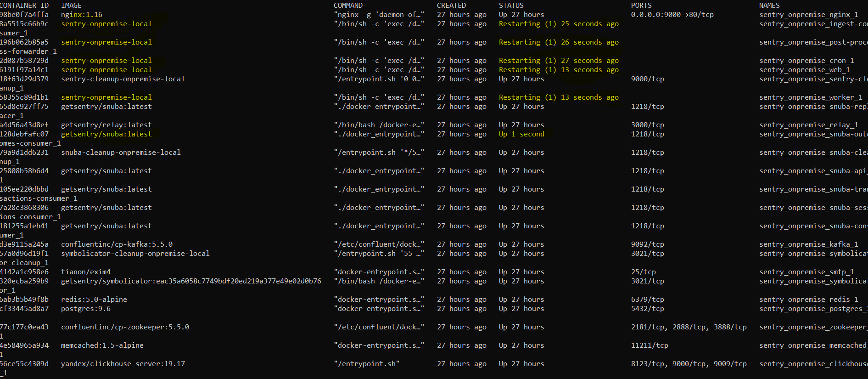Select image redis:5.0-alpine

click(94, 300)
